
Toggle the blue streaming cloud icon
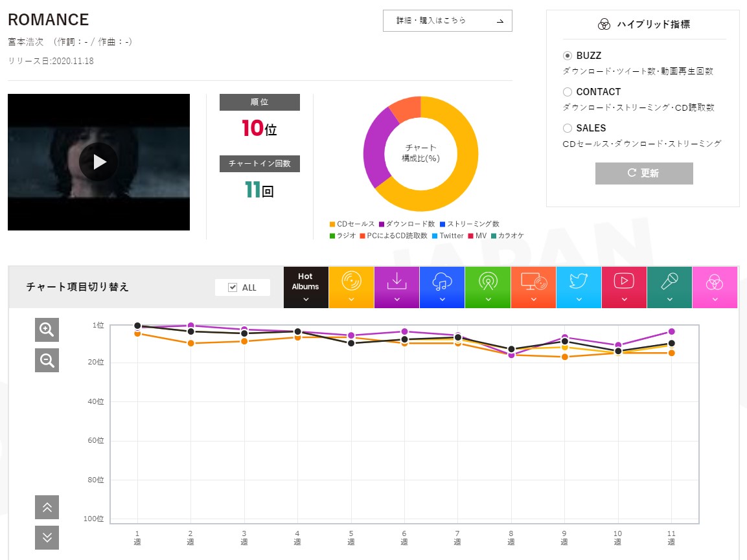(x=442, y=287)
